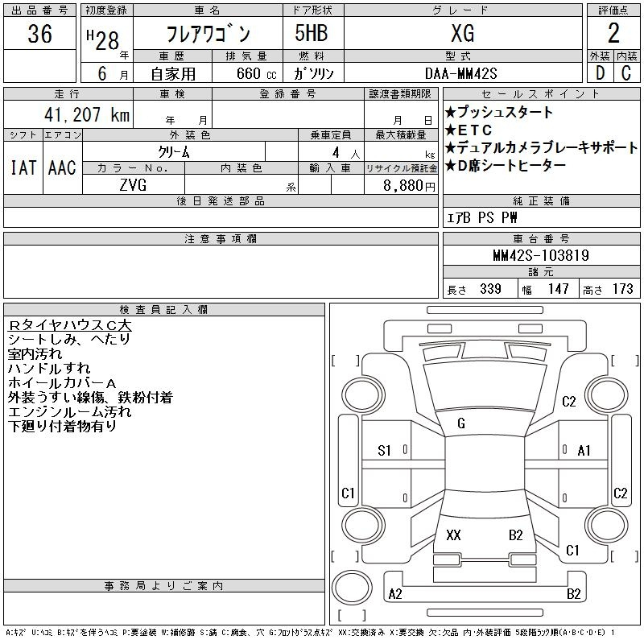Image resolution: width=644 pixels, height=644 pixels.
Task: Click the exterior grade D cell
Action: coord(600,72)
